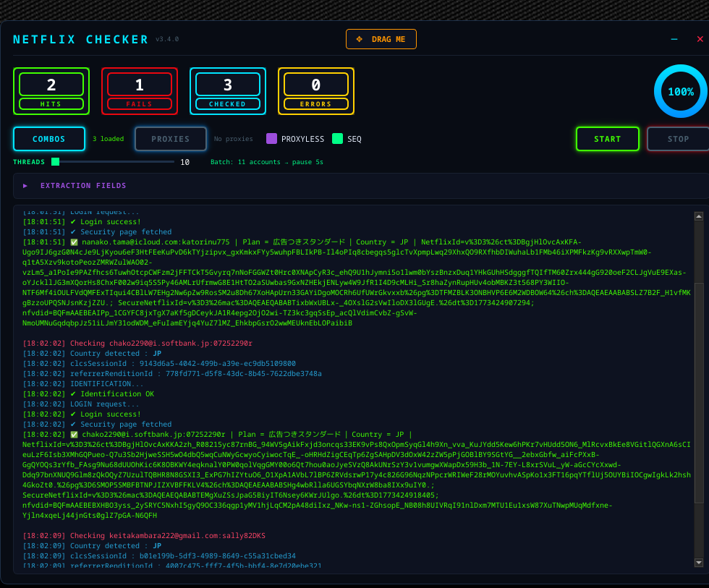Image resolution: width=709 pixels, height=588 pixels.
Task: Click the THREADS slider track
Action: (x=113, y=162)
